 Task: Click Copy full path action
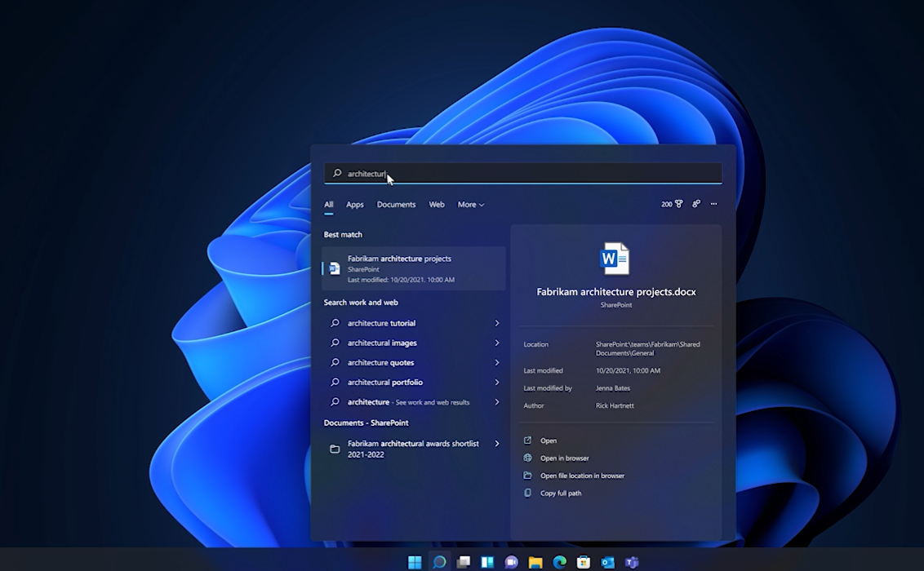(560, 494)
